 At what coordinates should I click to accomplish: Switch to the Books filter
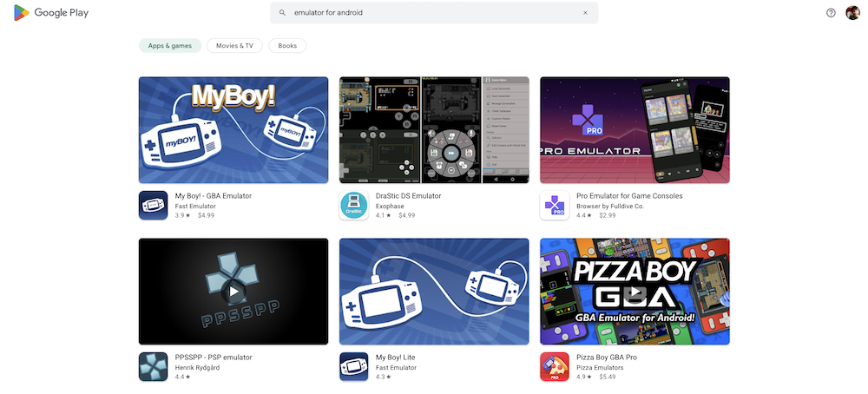pos(287,46)
